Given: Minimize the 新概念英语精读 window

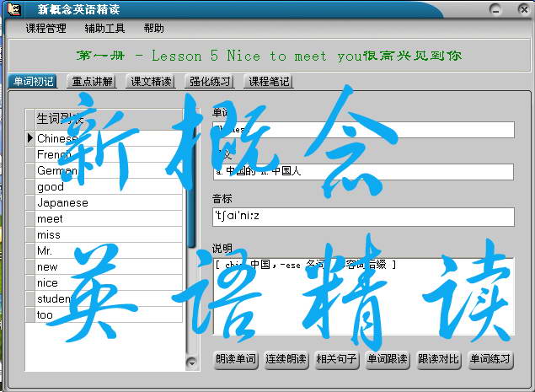Looking at the screenshot, I should 495,9.
